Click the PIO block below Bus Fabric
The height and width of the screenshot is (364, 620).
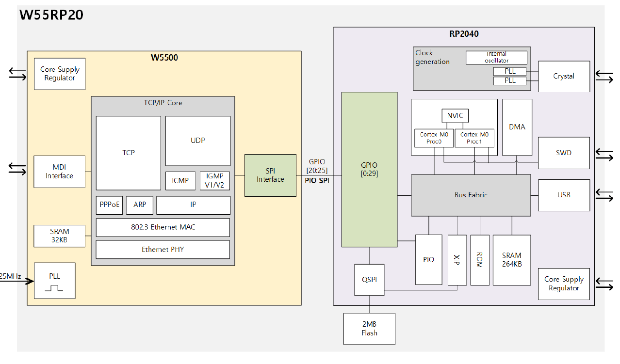coord(429,260)
